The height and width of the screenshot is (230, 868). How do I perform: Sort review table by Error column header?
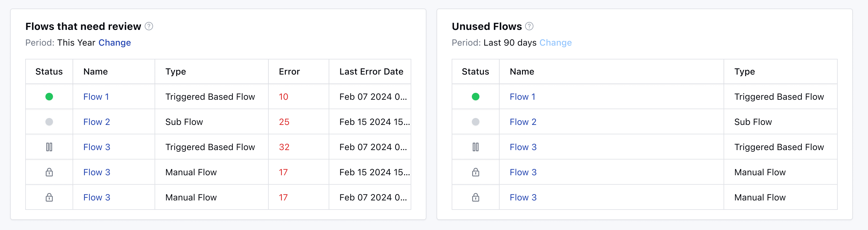(289, 72)
